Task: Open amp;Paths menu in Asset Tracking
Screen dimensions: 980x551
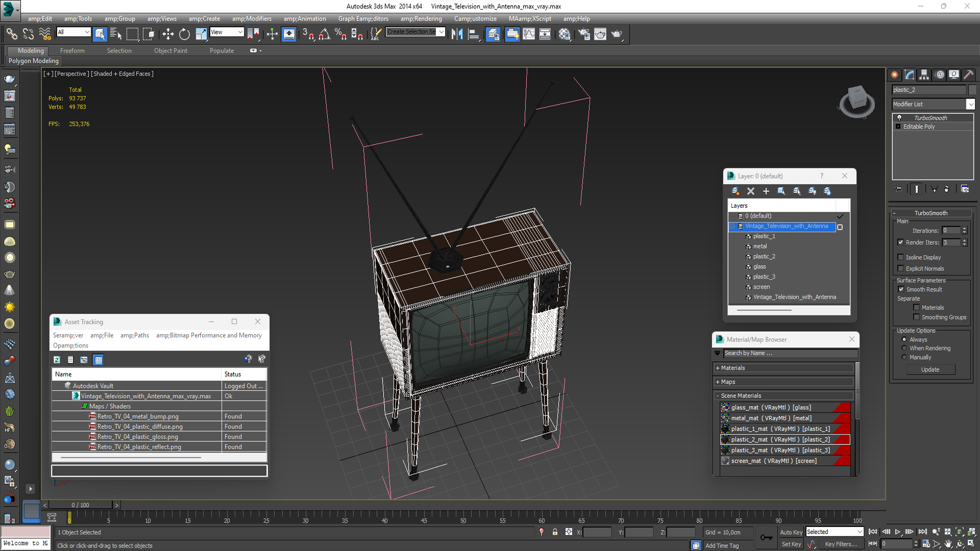Action: tap(135, 335)
